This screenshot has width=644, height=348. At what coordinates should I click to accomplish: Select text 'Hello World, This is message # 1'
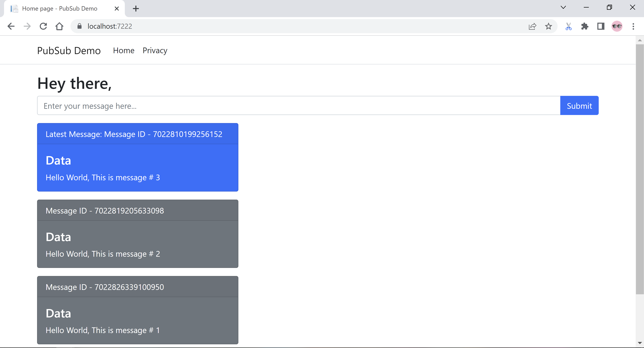103,330
